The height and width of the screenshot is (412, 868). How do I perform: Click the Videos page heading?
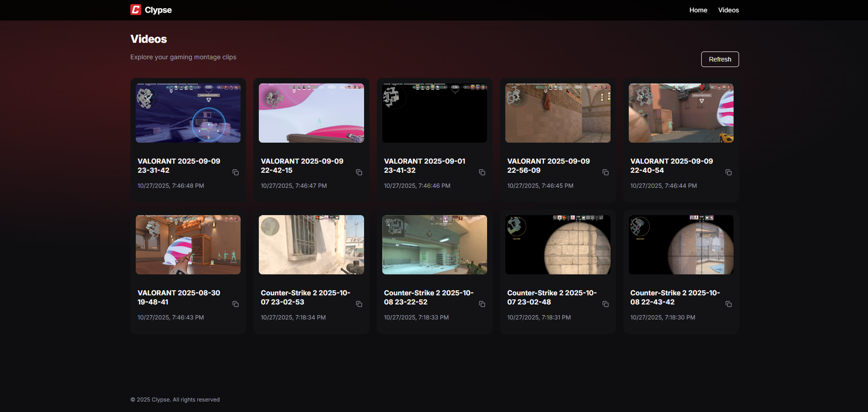[149, 39]
